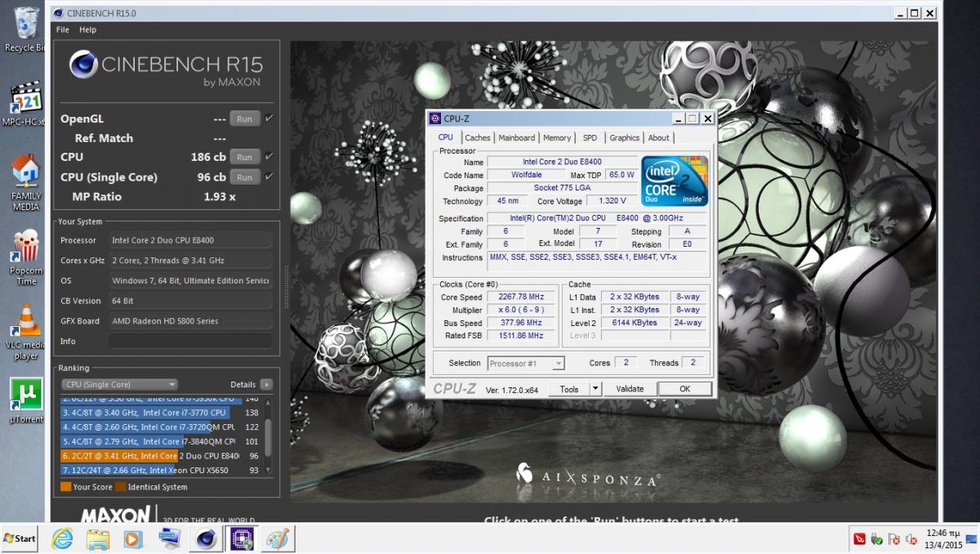Toggle the OpenGL test checkbox

[269, 118]
